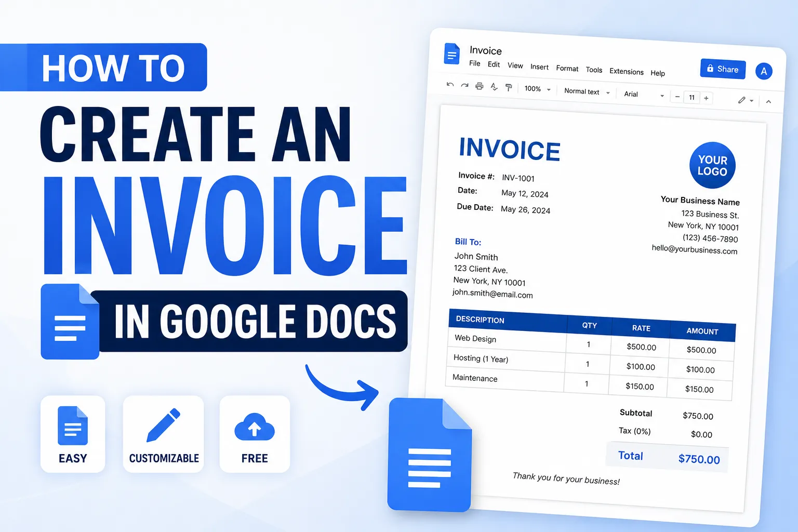Collapse the toolbar using the up chevron
Image resolution: width=798 pixels, height=532 pixels.
click(x=768, y=102)
